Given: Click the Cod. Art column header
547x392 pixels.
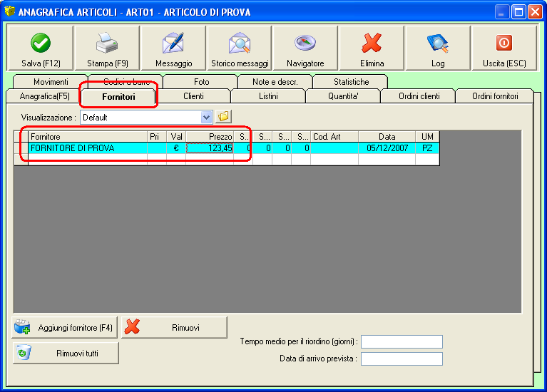Looking at the screenshot, I should point(334,136).
